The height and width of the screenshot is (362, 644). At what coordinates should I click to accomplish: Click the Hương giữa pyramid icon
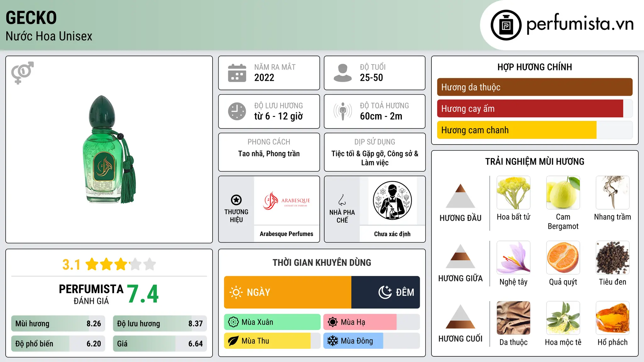tap(460, 256)
